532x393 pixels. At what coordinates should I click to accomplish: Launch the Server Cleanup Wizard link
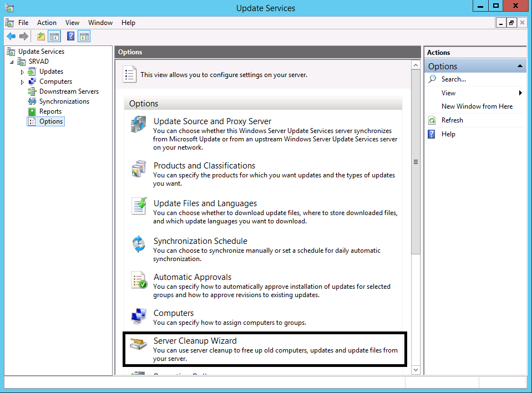click(195, 341)
